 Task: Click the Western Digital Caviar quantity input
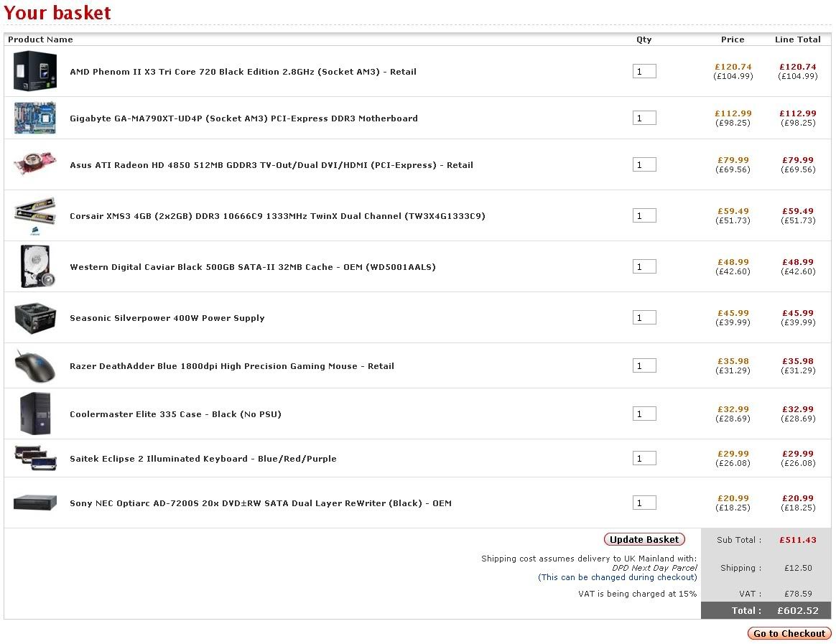[644, 266]
